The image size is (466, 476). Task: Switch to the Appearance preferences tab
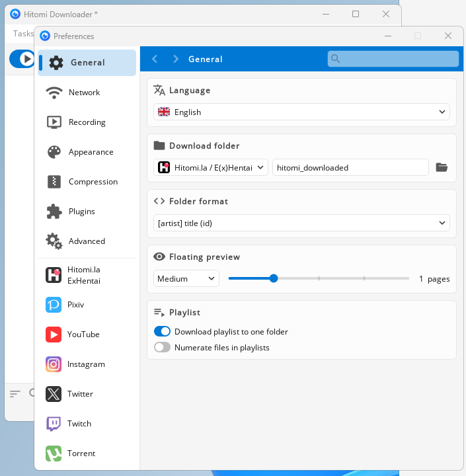coord(91,152)
